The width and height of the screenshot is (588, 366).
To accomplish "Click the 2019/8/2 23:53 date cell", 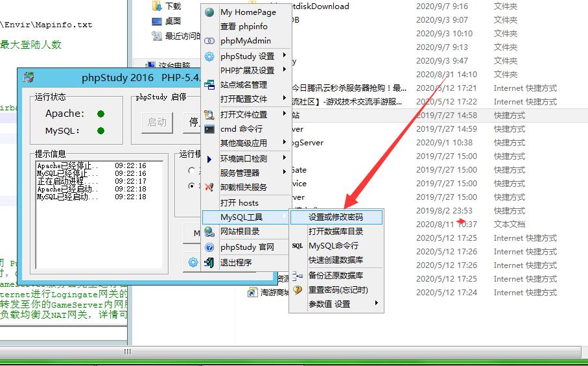I will pos(444,211).
